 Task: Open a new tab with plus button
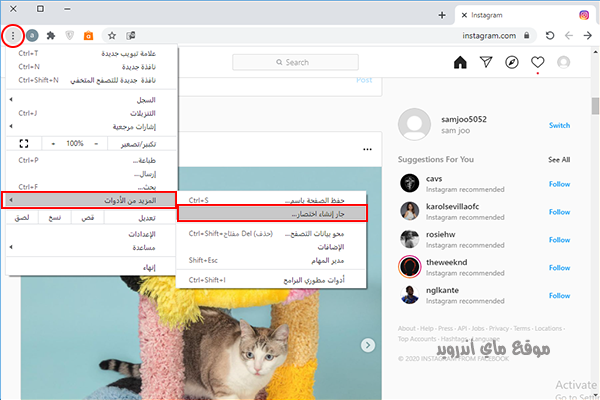pos(442,15)
